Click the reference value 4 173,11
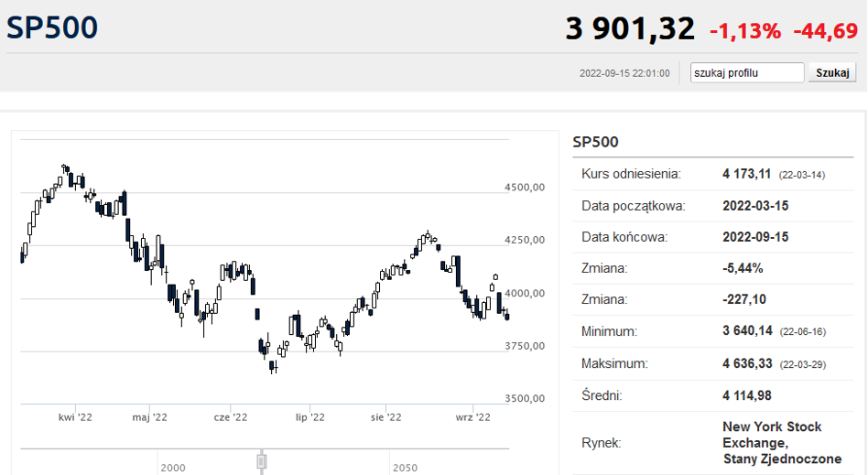The image size is (868, 475). (x=747, y=174)
